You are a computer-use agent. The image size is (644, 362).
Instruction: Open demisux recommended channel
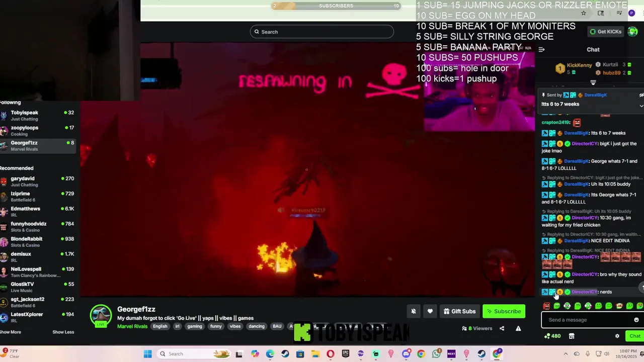[x=38, y=257]
